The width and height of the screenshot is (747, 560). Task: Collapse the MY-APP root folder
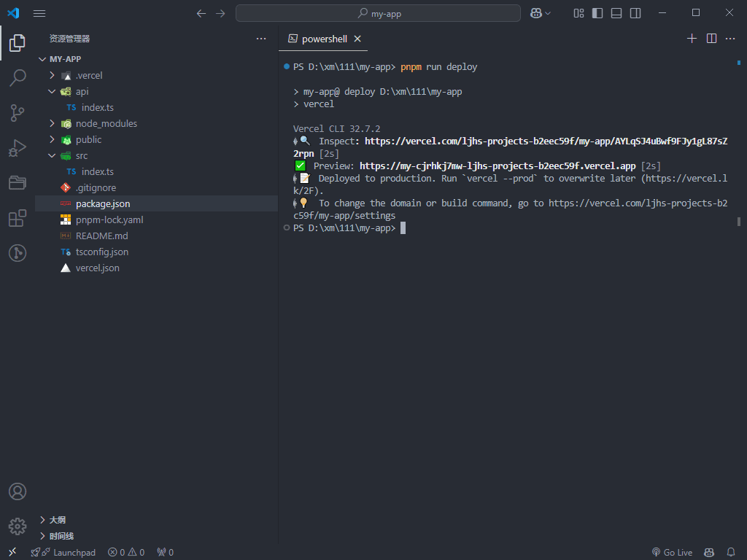pyautogui.click(x=156, y=59)
